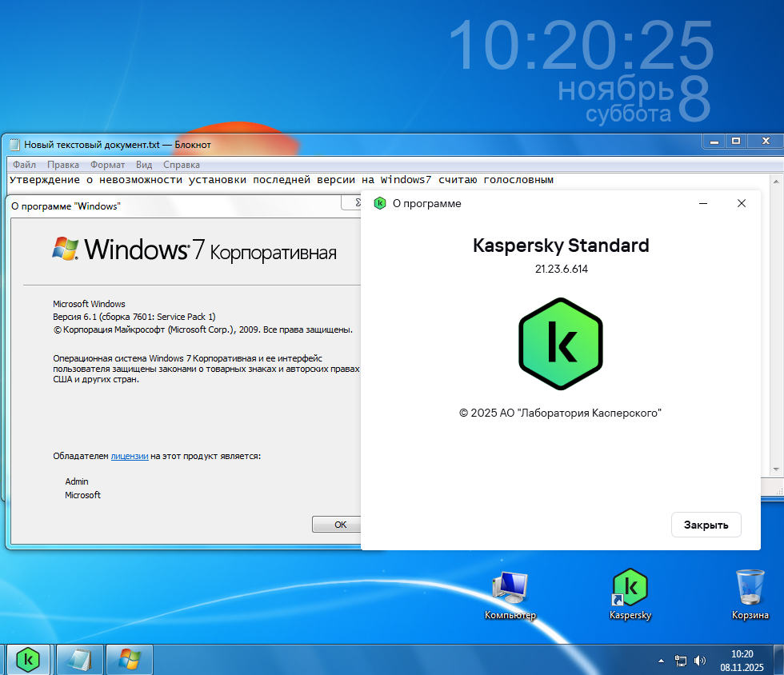Minimize the Notepad window
The image size is (784, 675).
point(714,142)
